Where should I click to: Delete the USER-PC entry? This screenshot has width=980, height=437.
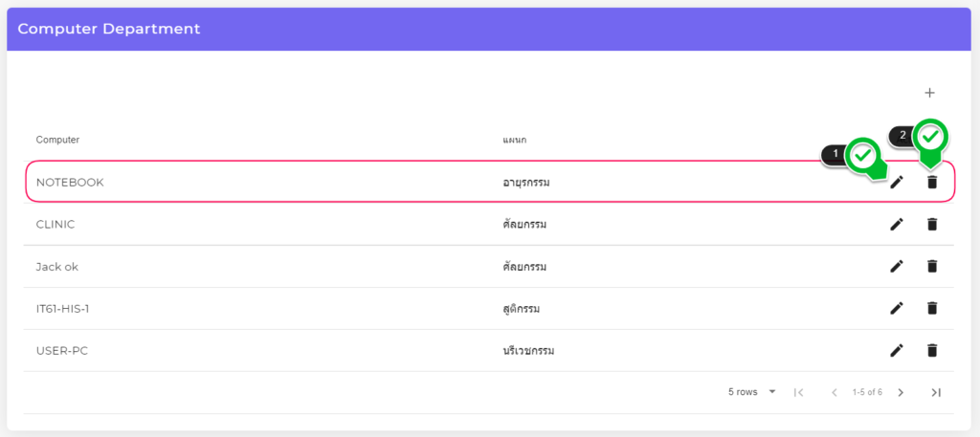pyautogui.click(x=932, y=350)
